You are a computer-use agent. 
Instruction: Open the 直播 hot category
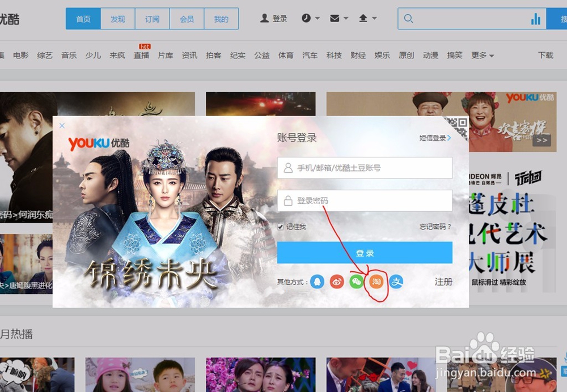pos(141,56)
